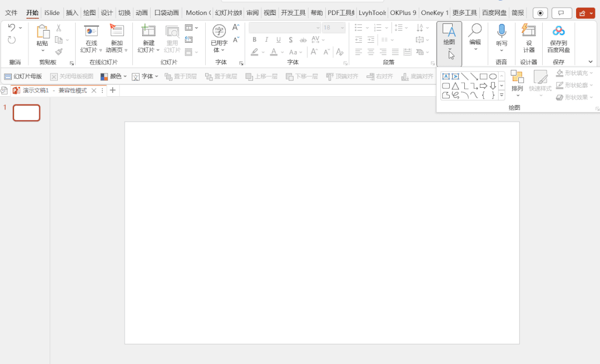Viewport: 600px width, 364px height.
Task: Select the Arrow line shape
Action: click(x=474, y=77)
